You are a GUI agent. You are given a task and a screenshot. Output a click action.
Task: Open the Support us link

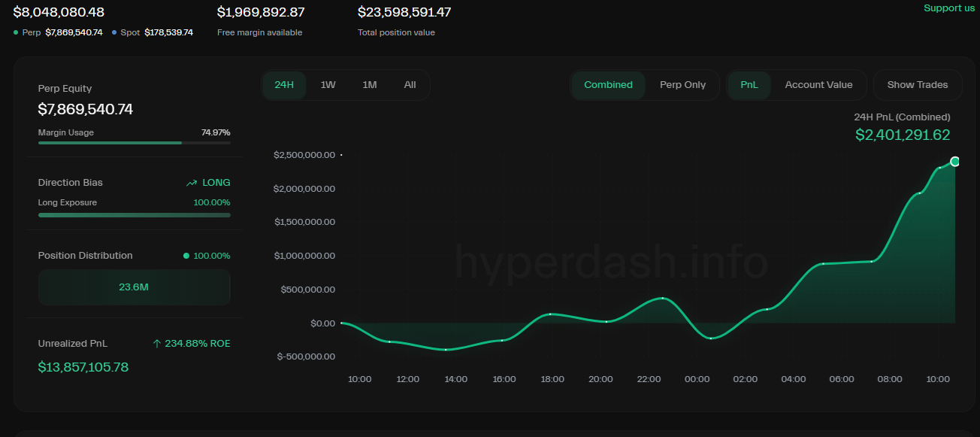948,8
